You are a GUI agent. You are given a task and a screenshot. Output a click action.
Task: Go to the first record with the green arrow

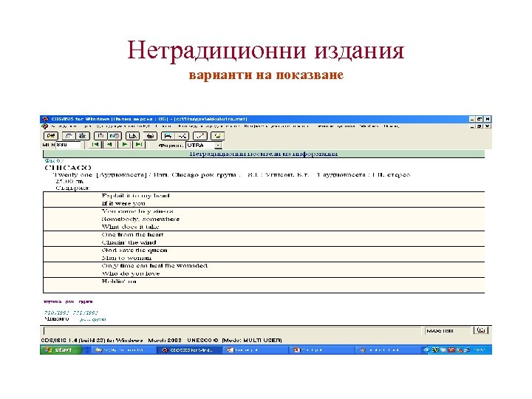(95, 145)
